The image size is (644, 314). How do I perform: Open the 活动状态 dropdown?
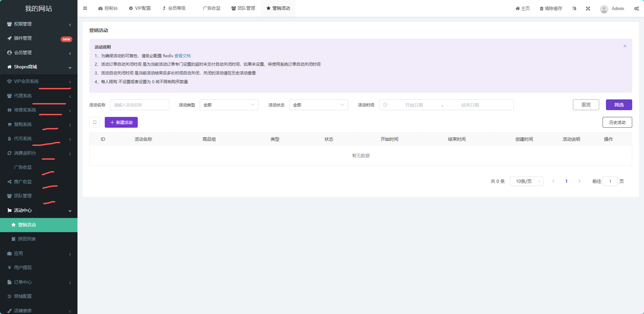point(318,105)
